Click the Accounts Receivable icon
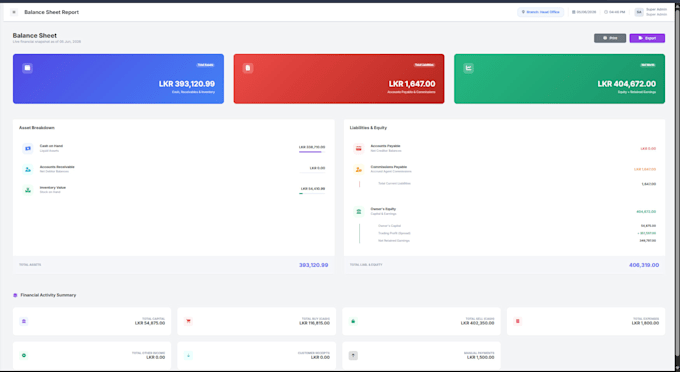 pyautogui.click(x=28, y=169)
